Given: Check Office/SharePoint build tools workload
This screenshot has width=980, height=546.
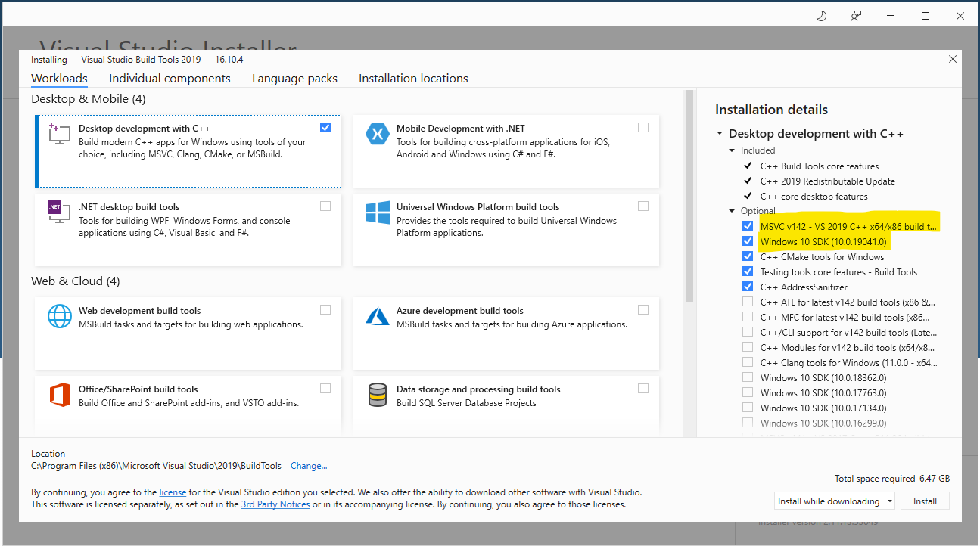Looking at the screenshot, I should (325, 389).
